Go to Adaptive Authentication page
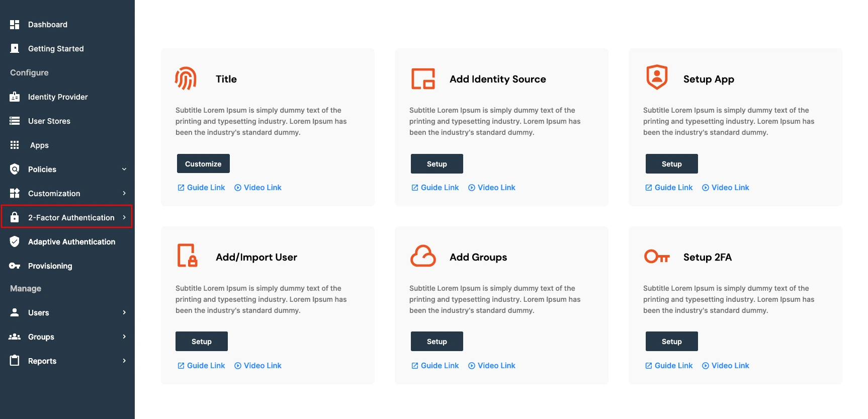Image resolution: width=868 pixels, height=419 pixels. click(x=71, y=242)
